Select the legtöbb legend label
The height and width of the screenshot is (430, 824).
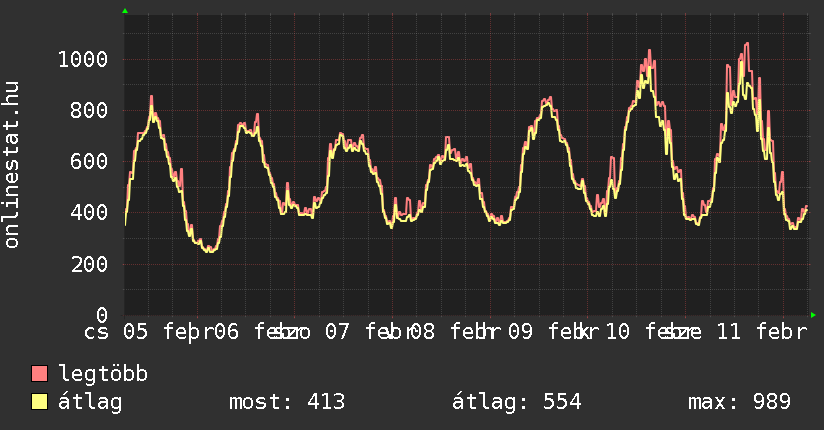click(103, 375)
